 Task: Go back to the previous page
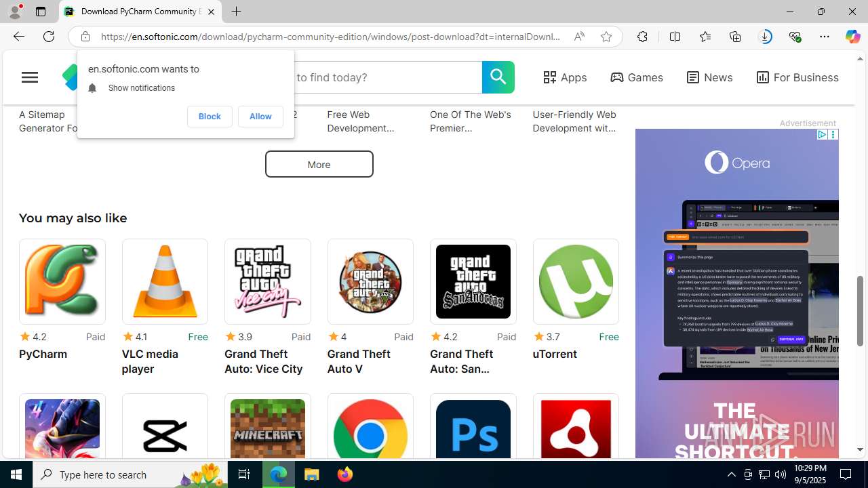18,37
